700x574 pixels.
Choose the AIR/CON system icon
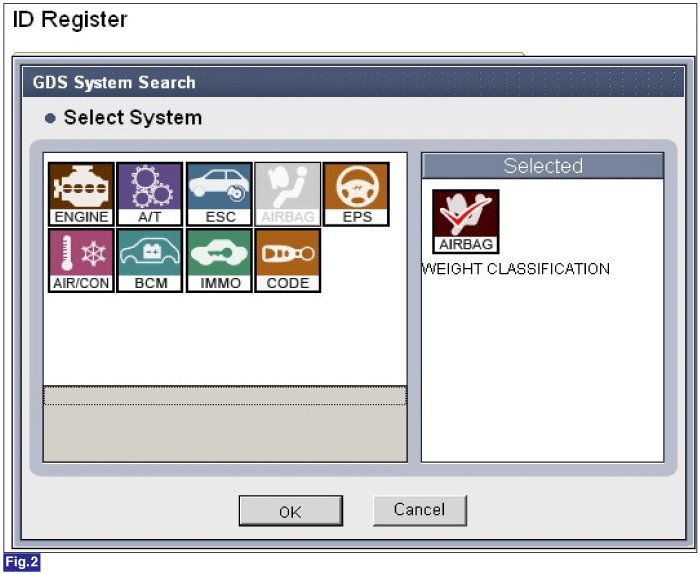tap(81, 261)
